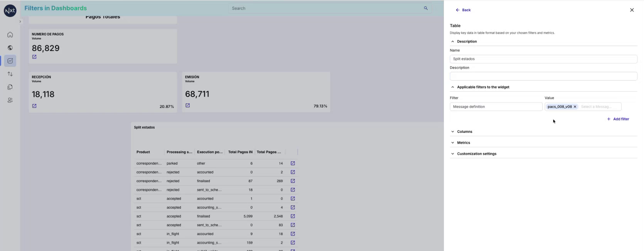
Task: Sort by the Processing s... column header
Action: (179, 152)
